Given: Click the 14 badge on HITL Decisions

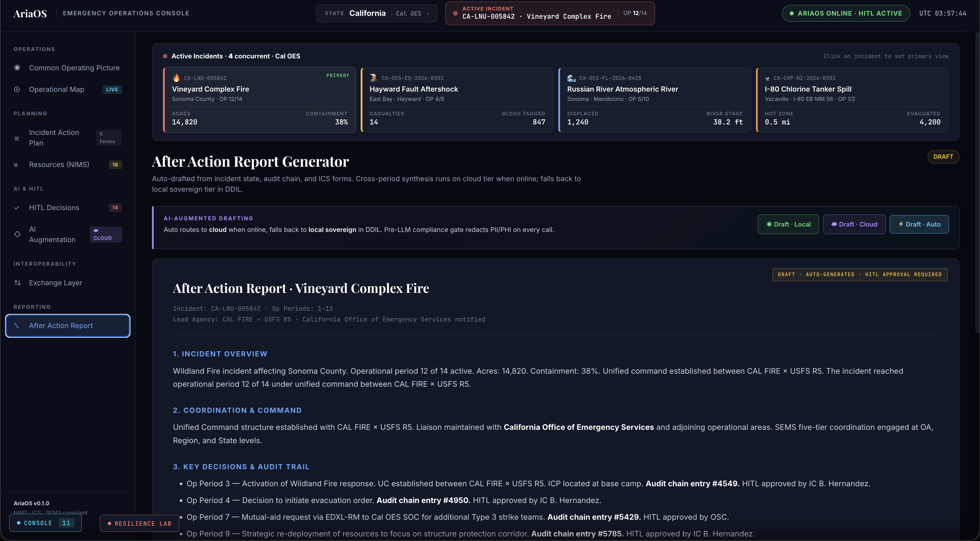Looking at the screenshot, I should 115,208.
